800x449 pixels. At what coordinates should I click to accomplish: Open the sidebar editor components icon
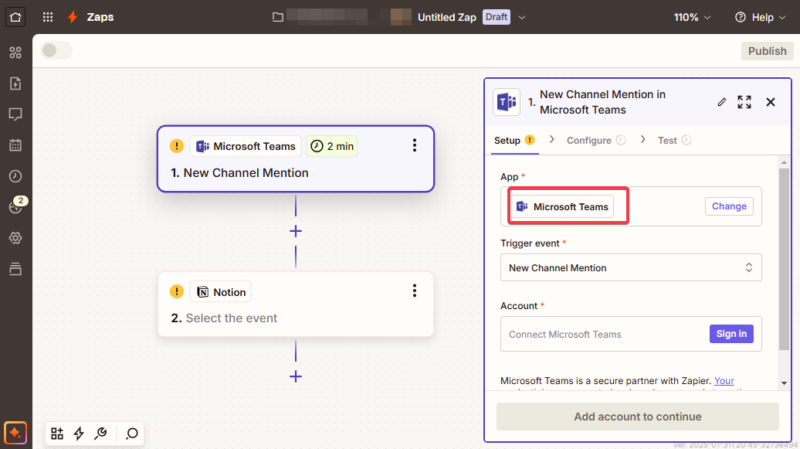[x=15, y=53]
